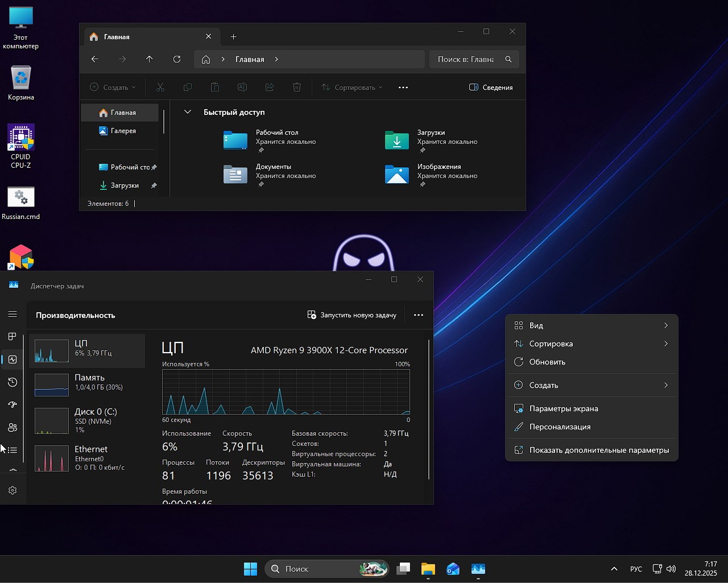
Task: Open Processes page in Task Manager sidebar
Action: coord(13,337)
